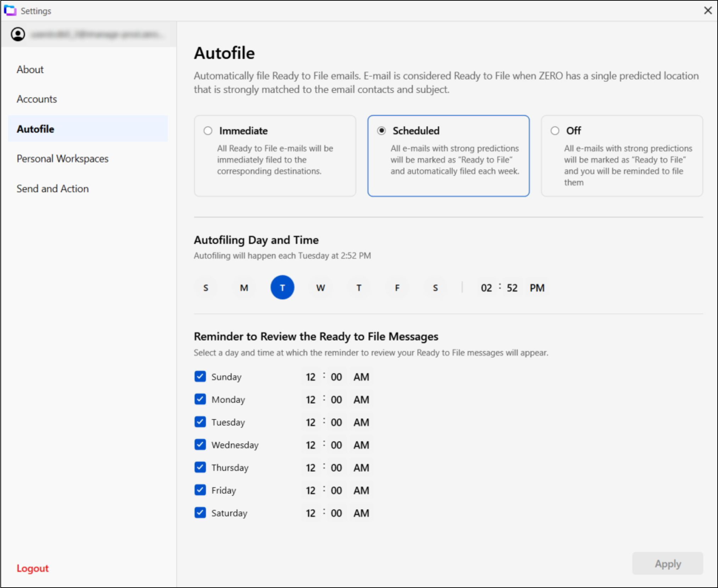Click the autofiling minute field 52
The width and height of the screenshot is (718, 588).
point(512,288)
